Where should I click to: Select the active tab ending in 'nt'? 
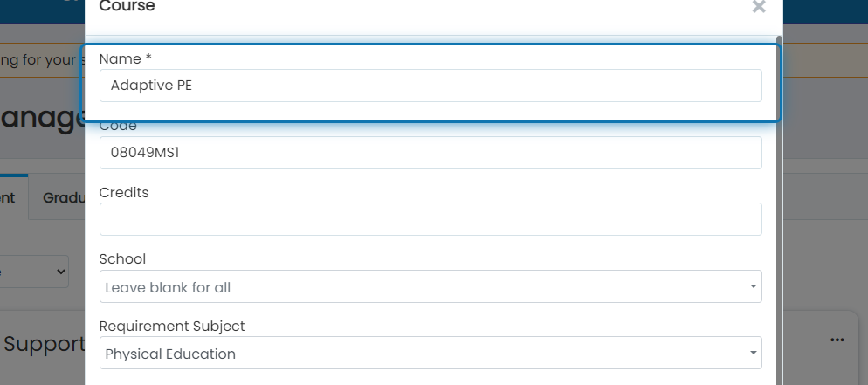click(x=13, y=197)
